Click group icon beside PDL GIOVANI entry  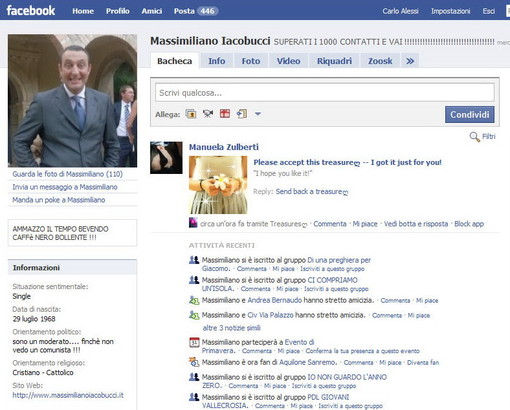tap(194, 397)
